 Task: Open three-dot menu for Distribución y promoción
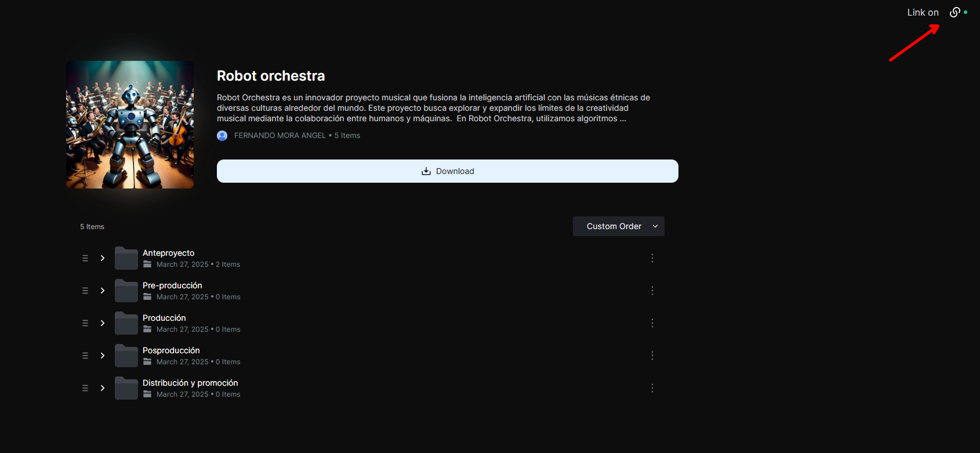tap(652, 388)
